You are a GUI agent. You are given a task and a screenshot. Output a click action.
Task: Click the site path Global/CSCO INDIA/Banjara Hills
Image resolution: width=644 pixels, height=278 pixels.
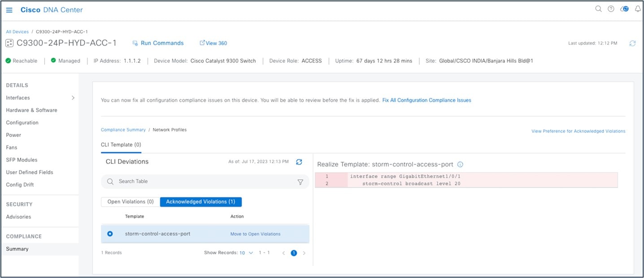486,61
